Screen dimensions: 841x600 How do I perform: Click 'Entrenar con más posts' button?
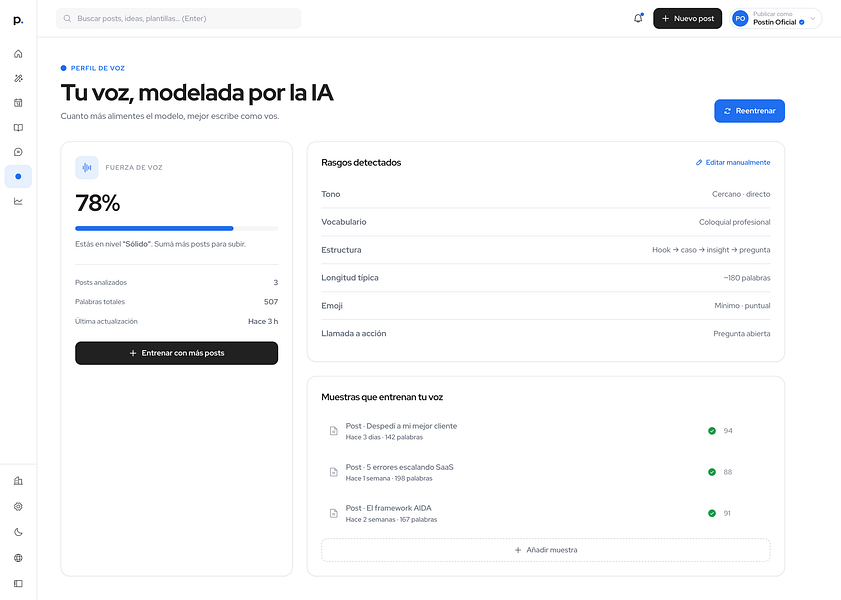tap(176, 353)
